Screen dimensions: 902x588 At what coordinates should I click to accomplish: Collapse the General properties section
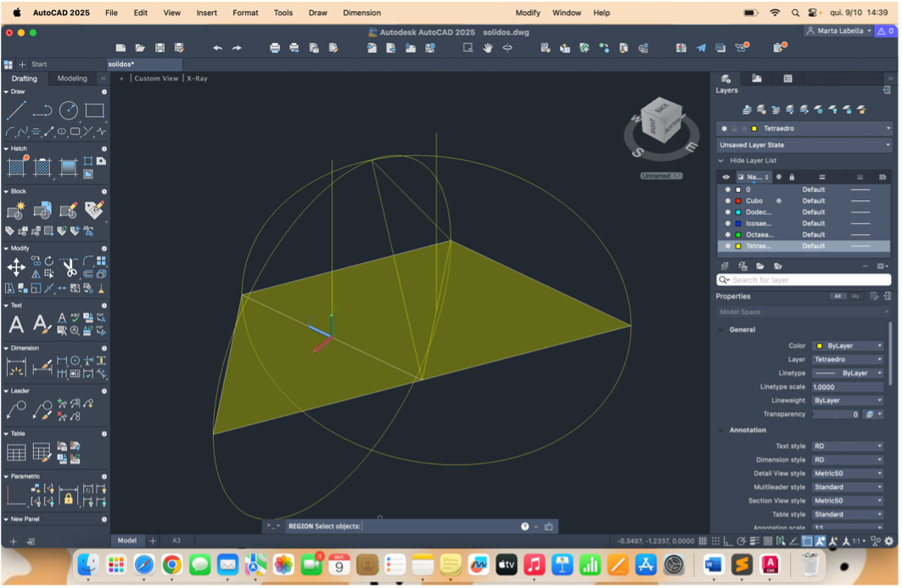[720, 330]
